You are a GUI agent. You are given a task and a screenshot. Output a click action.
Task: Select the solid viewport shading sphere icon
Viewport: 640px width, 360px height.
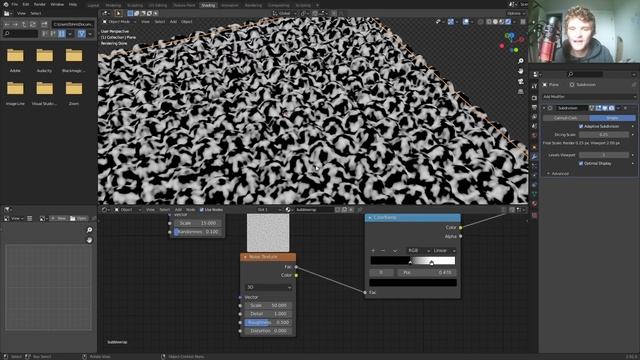(496, 22)
